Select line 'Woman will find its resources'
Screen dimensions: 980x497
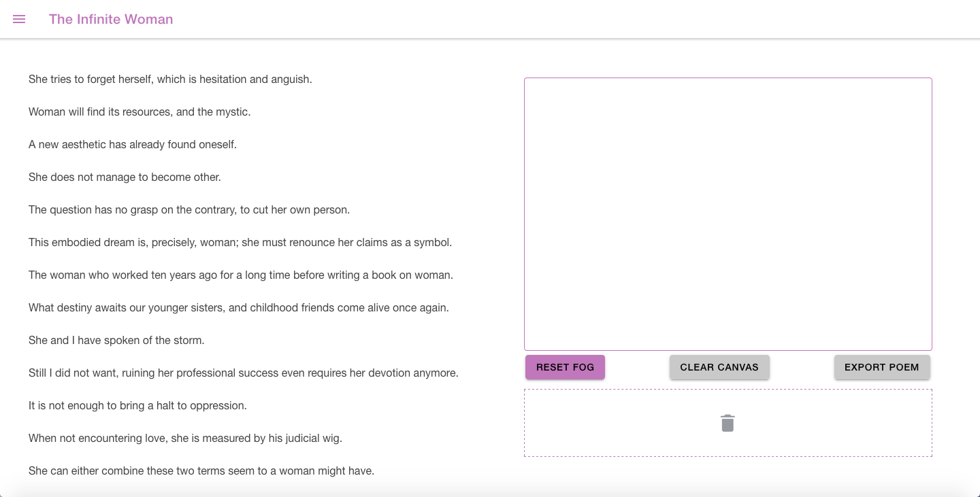(x=140, y=112)
